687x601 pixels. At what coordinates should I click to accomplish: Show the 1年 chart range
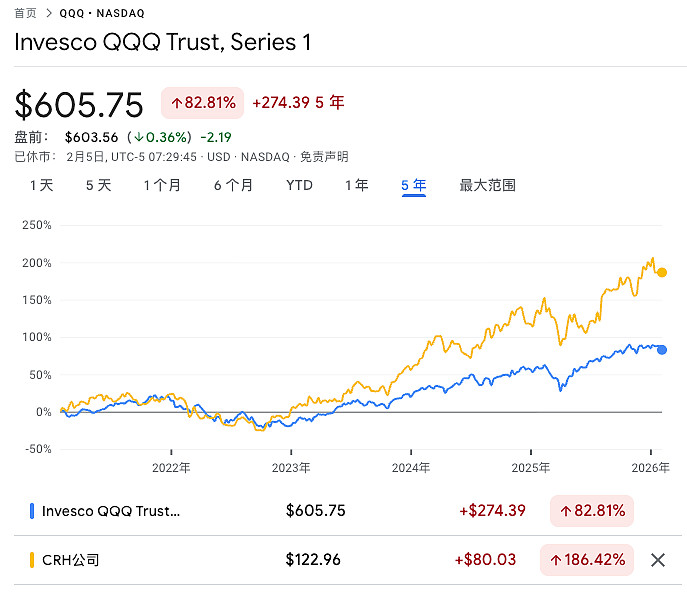click(x=356, y=185)
